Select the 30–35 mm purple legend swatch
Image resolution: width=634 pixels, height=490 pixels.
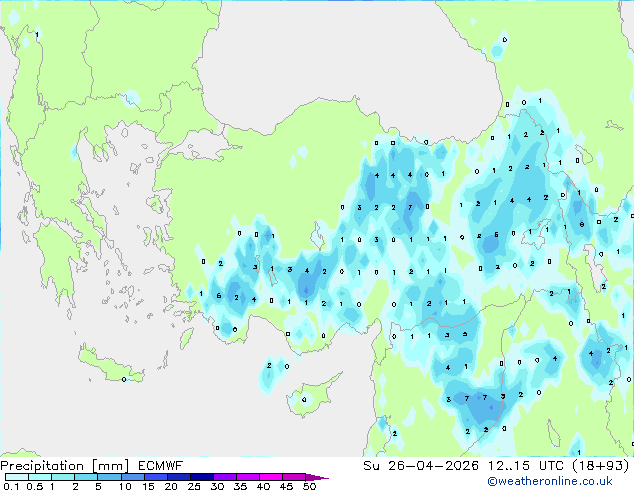tap(225, 477)
